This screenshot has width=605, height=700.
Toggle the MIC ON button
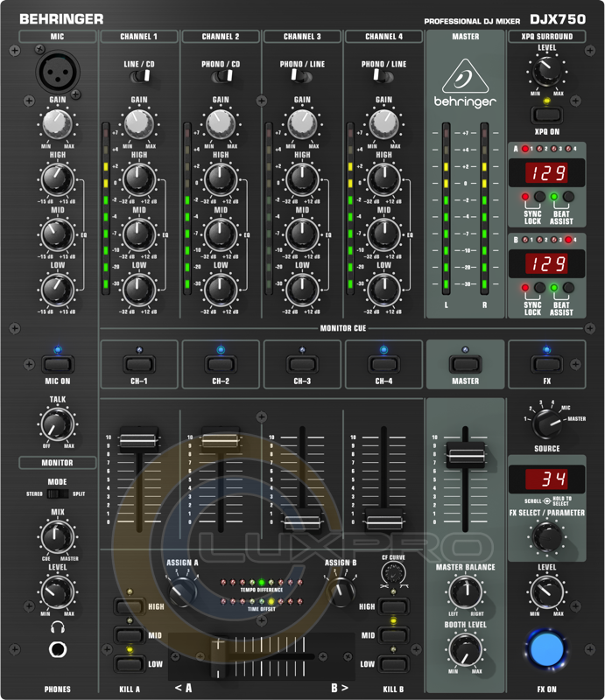(x=58, y=365)
